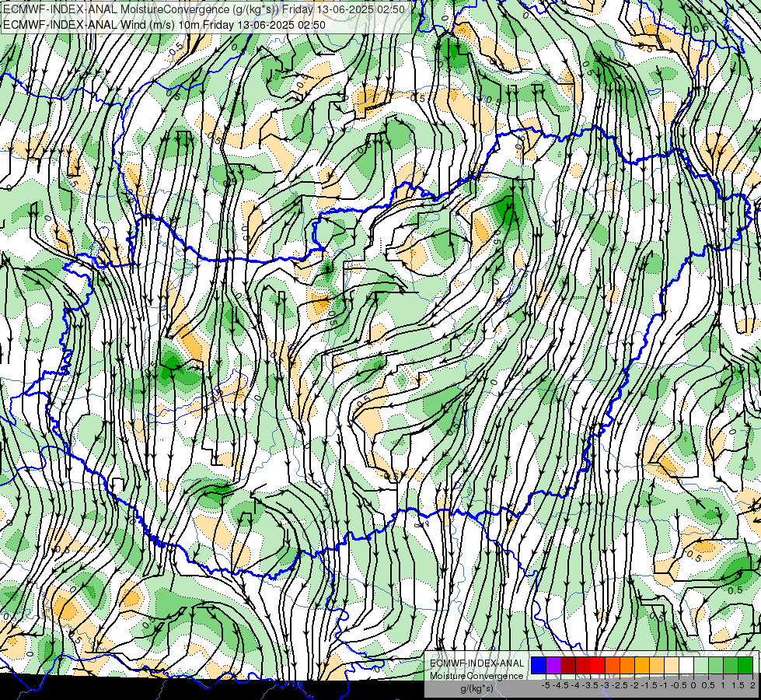Image resolution: width=761 pixels, height=700 pixels.
Task: Click the medium red swatch between -4 and -3.5
Action: [583, 666]
